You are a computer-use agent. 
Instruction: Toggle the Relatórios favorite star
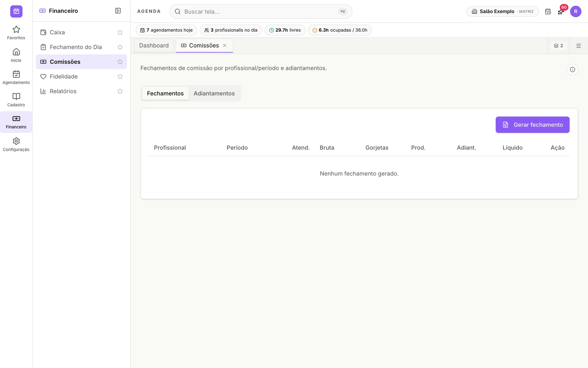pyautogui.click(x=120, y=91)
